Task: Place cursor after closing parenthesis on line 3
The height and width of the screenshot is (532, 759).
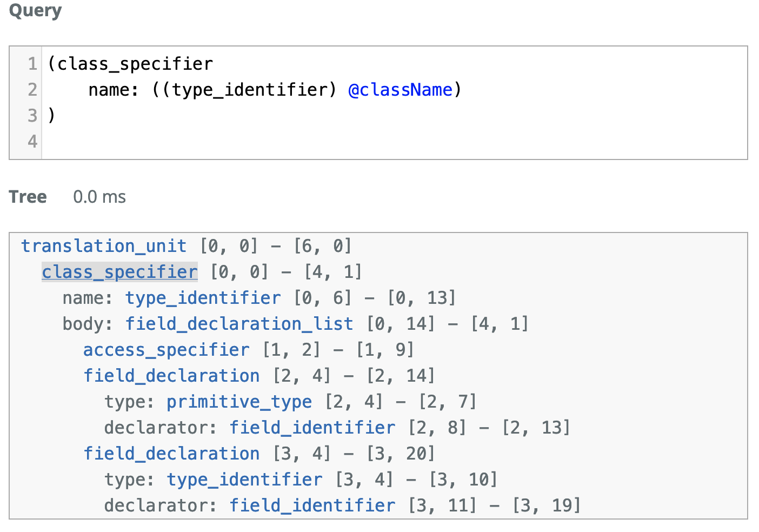Action: (56, 116)
